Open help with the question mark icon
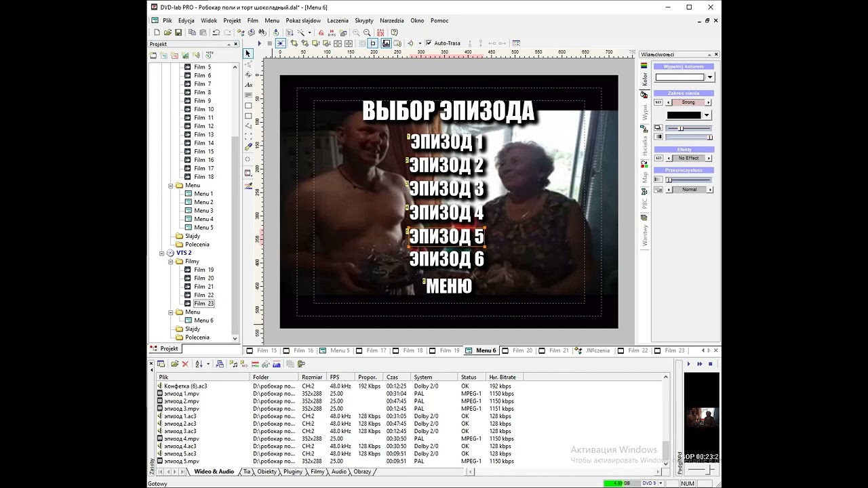The image size is (868, 488). coord(395,33)
